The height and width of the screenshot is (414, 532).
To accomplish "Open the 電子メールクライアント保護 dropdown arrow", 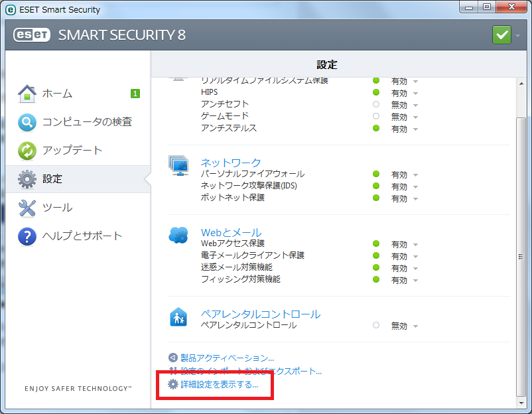I will [x=416, y=257].
